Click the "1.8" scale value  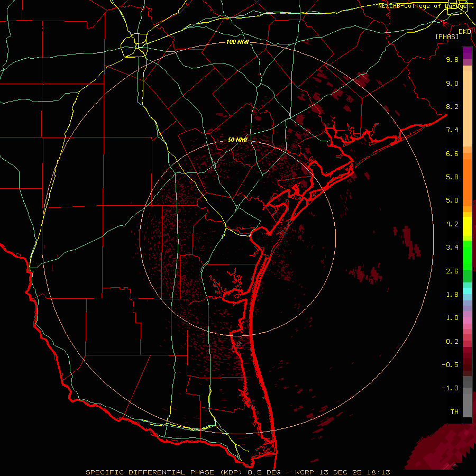point(452,295)
